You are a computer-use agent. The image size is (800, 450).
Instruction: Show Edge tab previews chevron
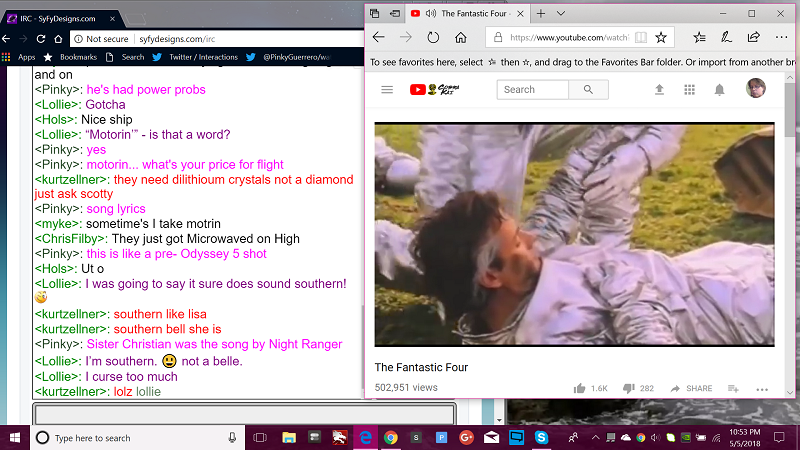[561, 14]
